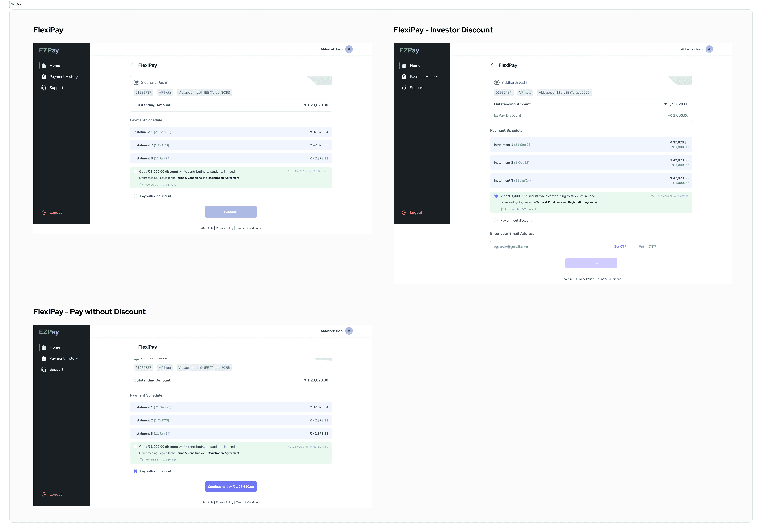Click Vidyapeeth 11th JEE chip, Pay without Discount frame
The width and height of the screenshot is (762, 532).
tap(204, 368)
